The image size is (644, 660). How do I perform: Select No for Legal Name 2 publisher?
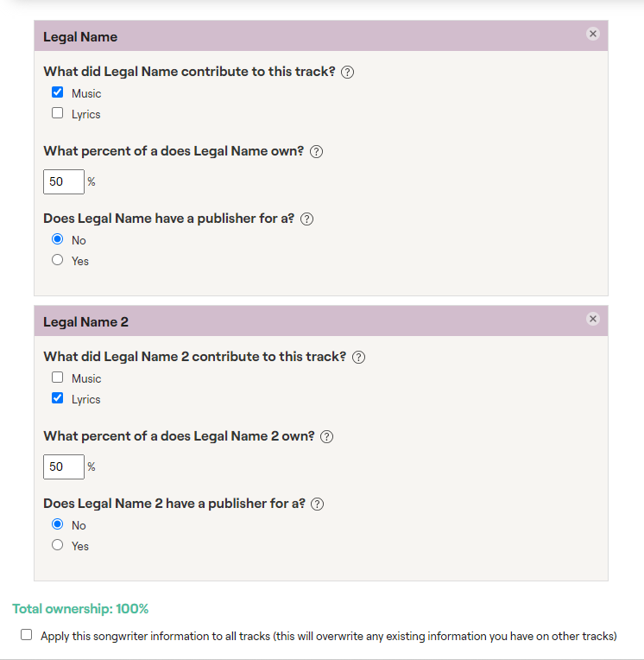(x=57, y=524)
